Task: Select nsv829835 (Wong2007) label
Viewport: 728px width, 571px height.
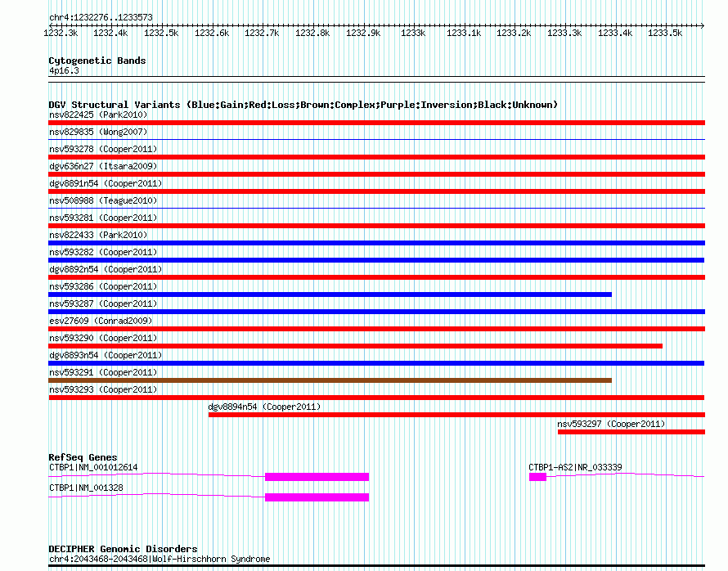Action: point(98,132)
